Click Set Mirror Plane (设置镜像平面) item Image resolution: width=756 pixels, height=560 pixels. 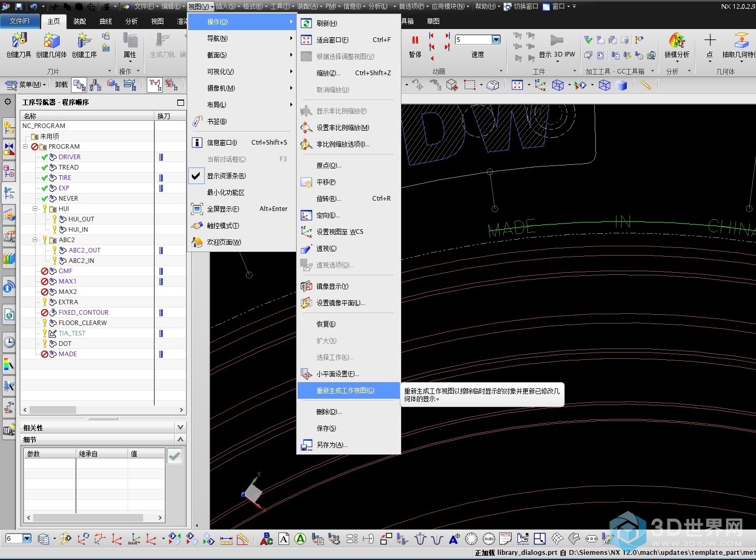click(349, 303)
